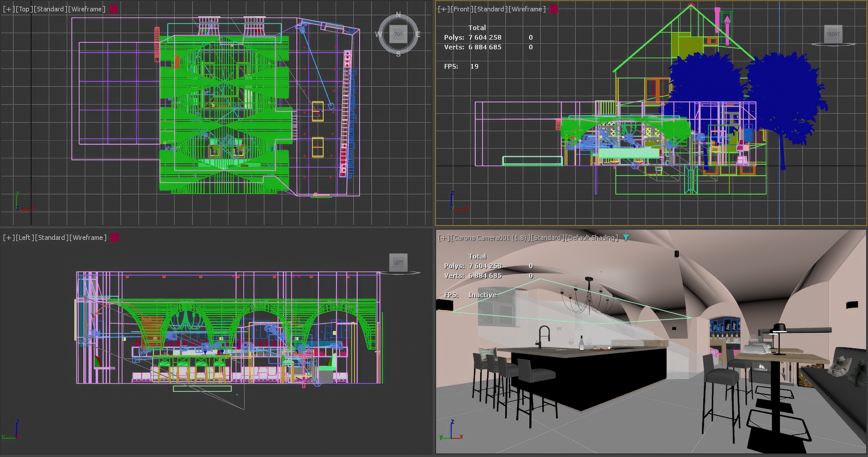The width and height of the screenshot is (868, 457).
Task: Open [Wireframe] shading menu in Front viewport
Action: pyautogui.click(x=527, y=9)
